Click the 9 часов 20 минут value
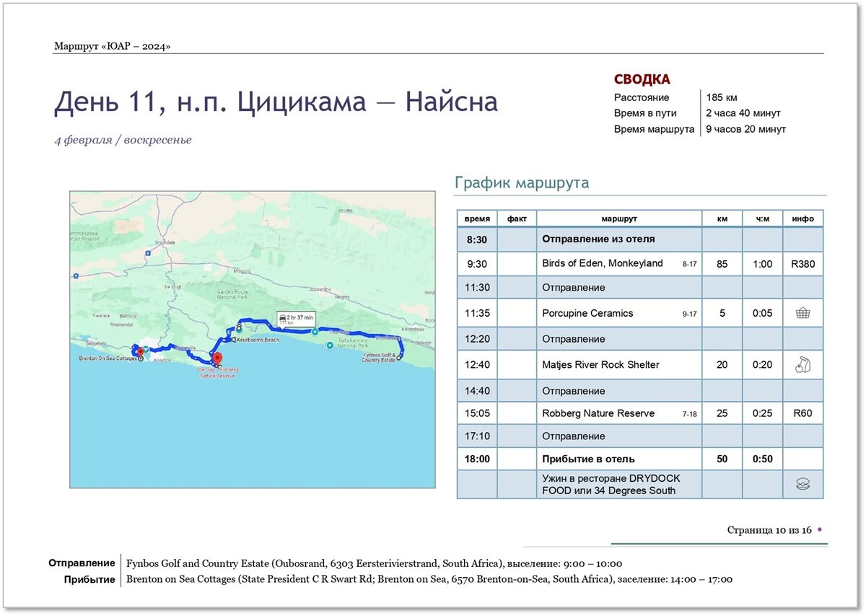Viewport: 866px width, 616px height. pyautogui.click(x=746, y=129)
